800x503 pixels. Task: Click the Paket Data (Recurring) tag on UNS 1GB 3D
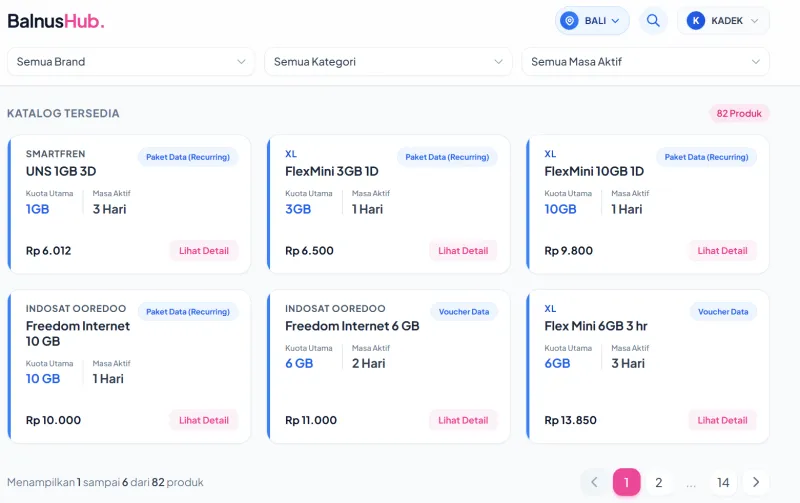188,157
